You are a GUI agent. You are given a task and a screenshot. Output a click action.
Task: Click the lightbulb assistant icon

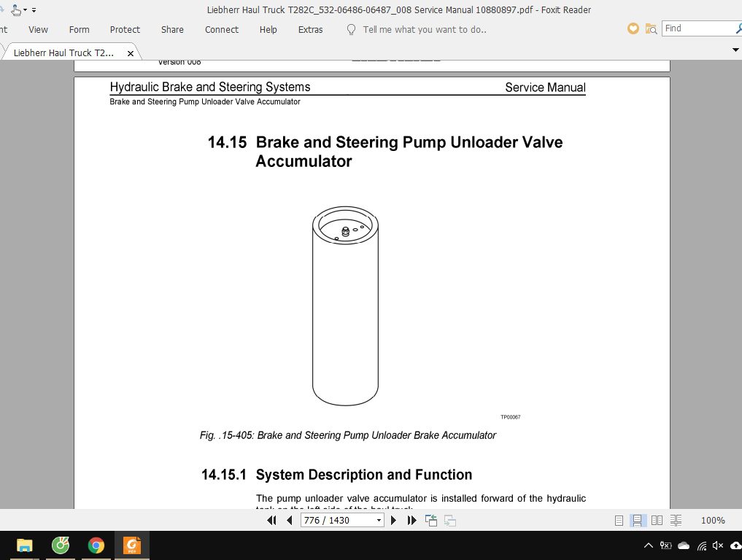coord(351,29)
